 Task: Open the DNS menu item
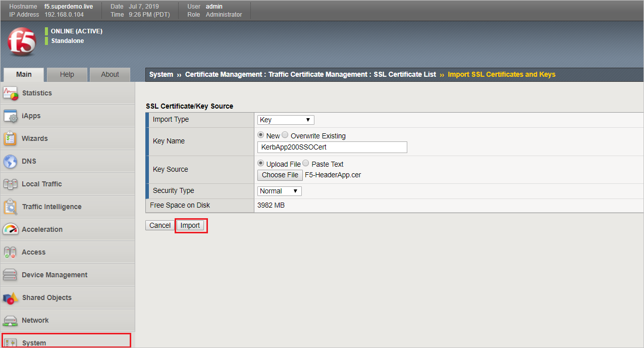[x=68, y=161]
